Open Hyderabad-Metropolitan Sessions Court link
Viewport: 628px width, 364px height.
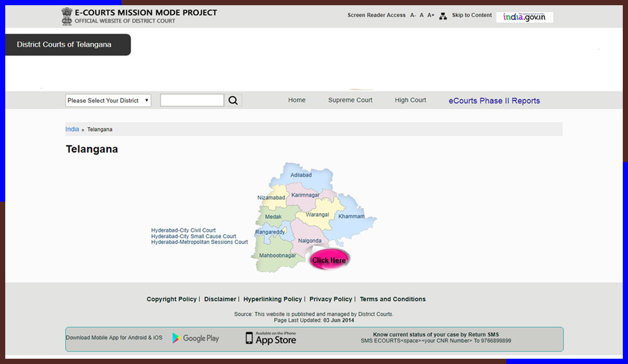coord(199,242)
